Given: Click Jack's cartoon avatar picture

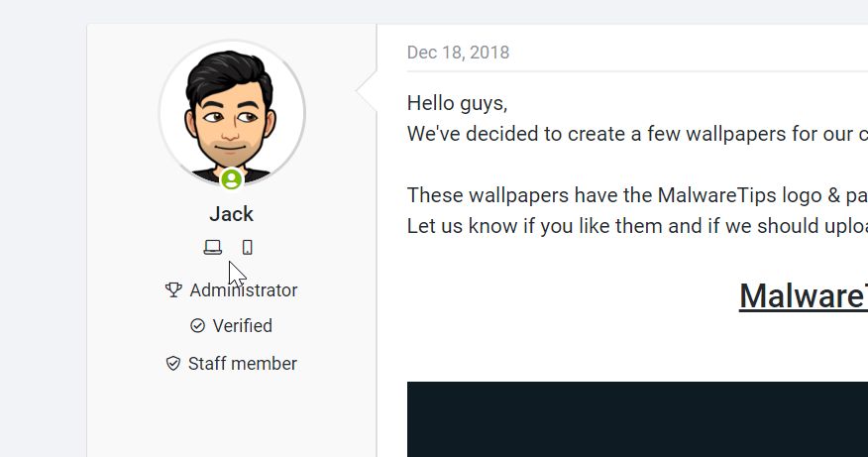Looking at the screenshot, I should (232, 109).
